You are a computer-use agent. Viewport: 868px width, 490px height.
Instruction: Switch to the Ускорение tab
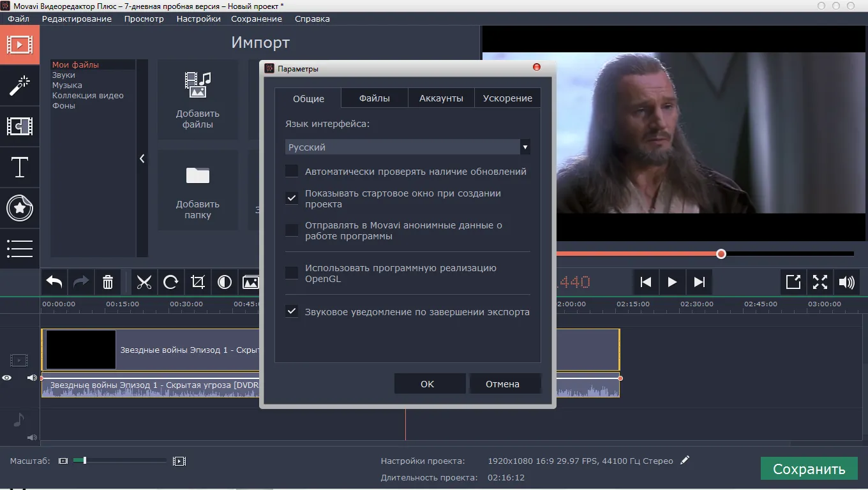(x=507, y=98)
